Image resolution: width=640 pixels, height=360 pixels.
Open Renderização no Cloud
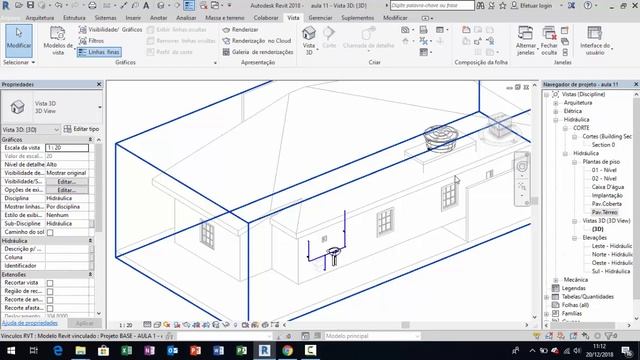tap(257, 41)
